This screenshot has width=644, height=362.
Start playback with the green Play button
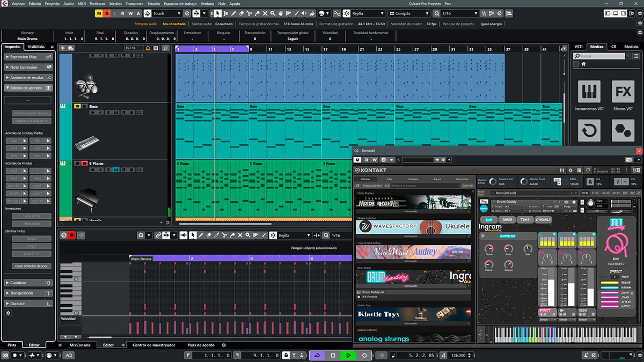click(348, 355)
